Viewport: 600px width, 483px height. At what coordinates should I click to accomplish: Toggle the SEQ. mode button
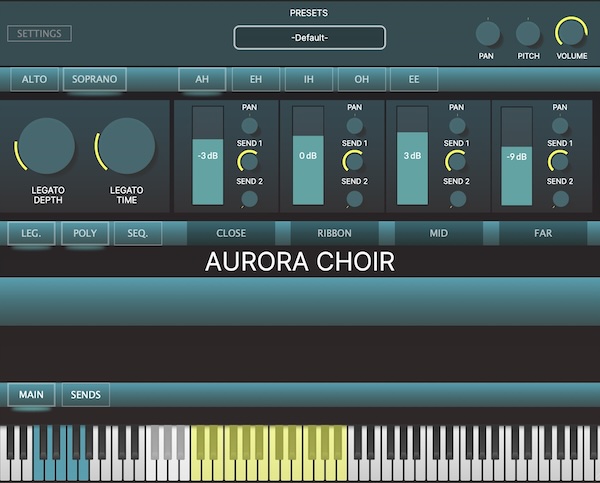click(x=138, y=233)
